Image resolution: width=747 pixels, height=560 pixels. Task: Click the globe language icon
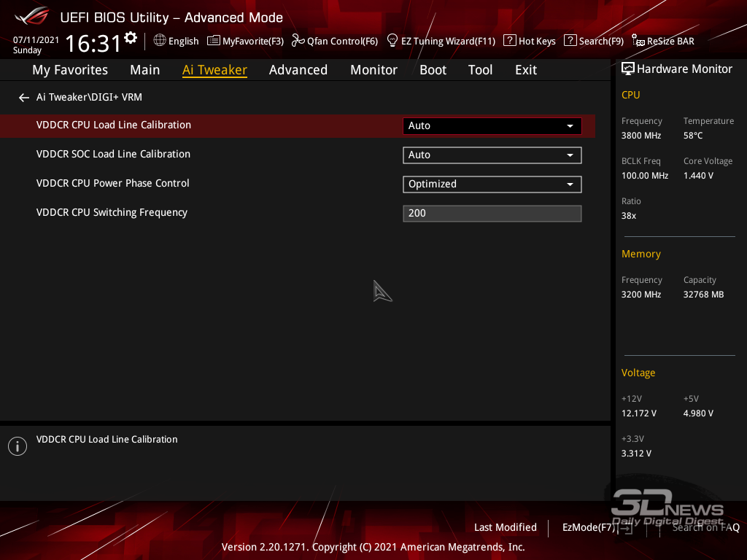click(160, 41)
